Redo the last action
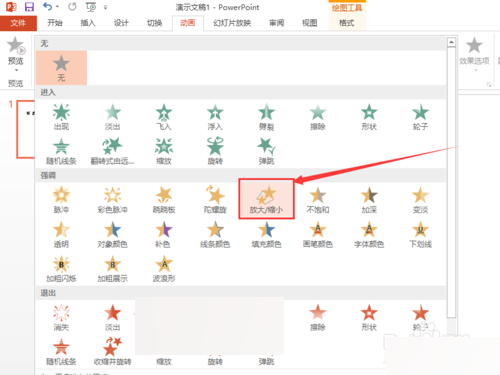 [x=72, y=7]
